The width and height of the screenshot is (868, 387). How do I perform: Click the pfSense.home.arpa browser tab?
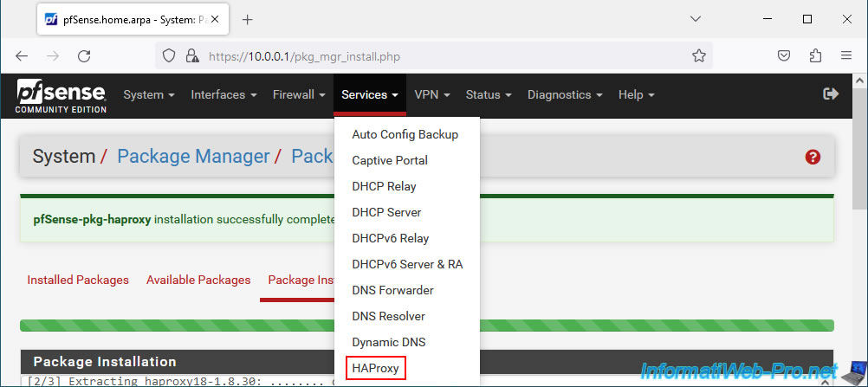pos(131,20)
